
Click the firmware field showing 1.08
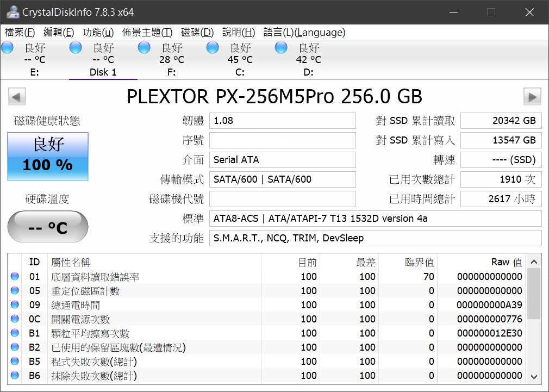[283, 121]
